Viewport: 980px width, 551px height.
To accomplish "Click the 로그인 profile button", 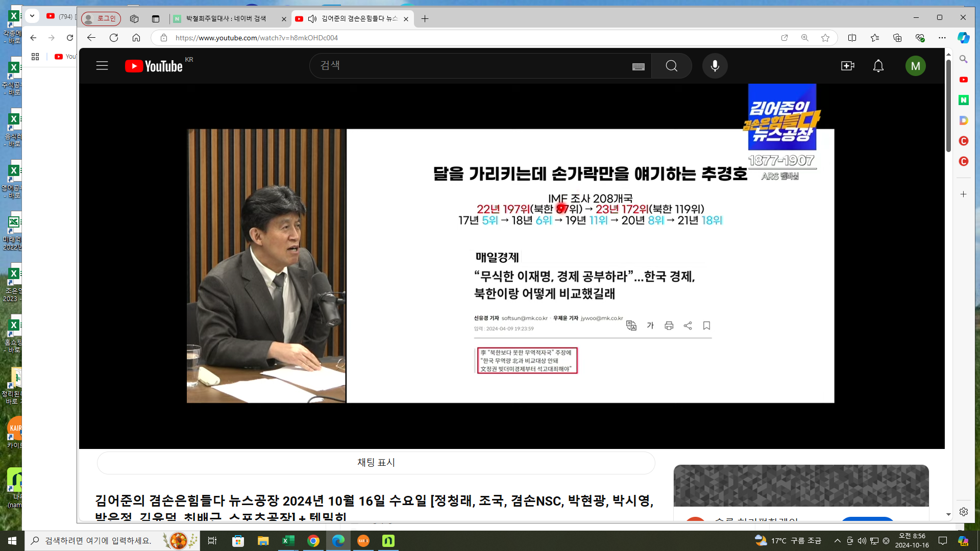I will pyautogui.click(x=101, y=19).
